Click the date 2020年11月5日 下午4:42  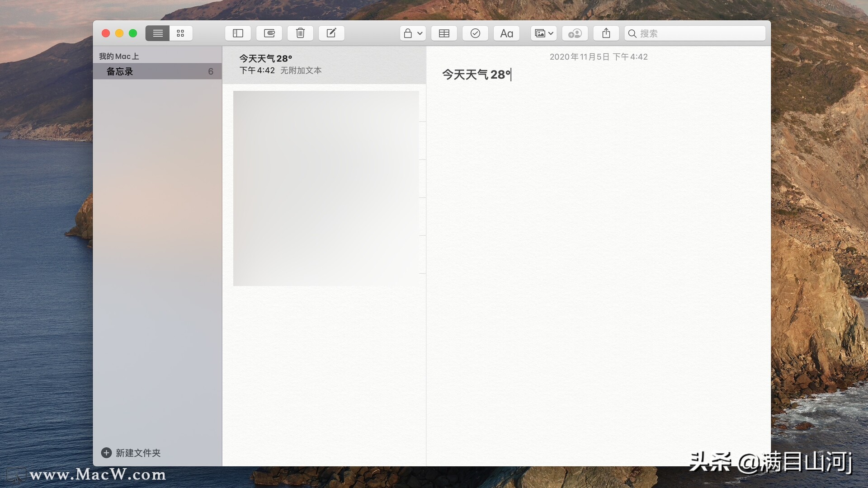coord(599,57)
